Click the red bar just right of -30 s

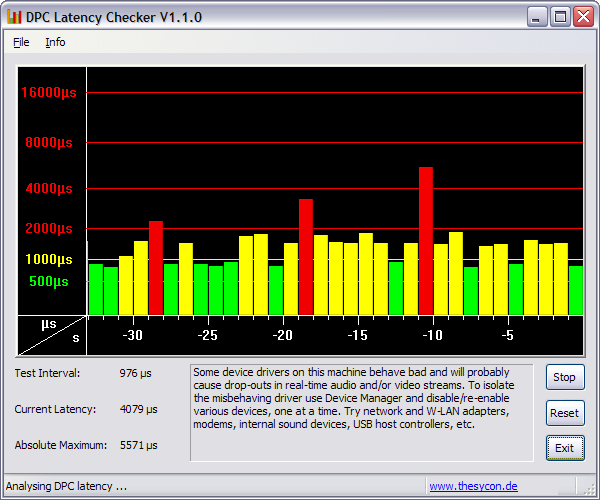[x=156, y=268]
